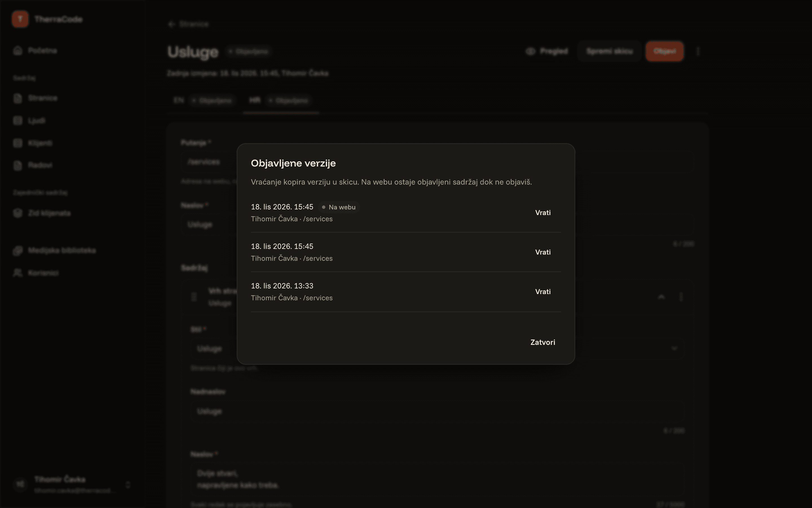Focus the Putanja field containing /services
The image size is (812, 508).
pyautogui.click(x=438, y=162)
